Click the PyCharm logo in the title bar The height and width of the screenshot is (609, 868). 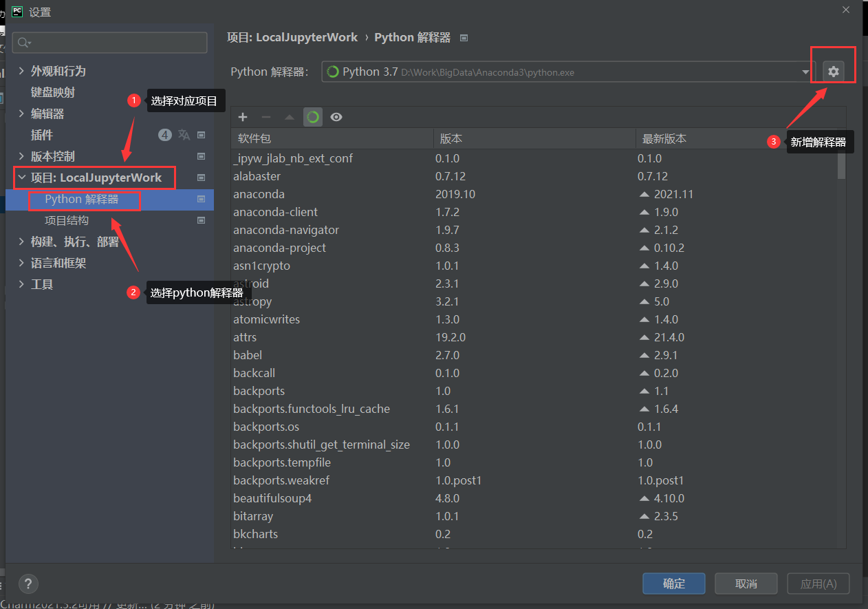(x=17, y=11)
